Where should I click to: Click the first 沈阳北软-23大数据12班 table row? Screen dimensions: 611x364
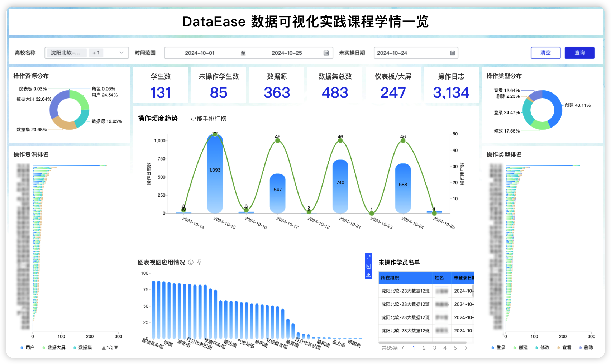click(x=426, y=291)
